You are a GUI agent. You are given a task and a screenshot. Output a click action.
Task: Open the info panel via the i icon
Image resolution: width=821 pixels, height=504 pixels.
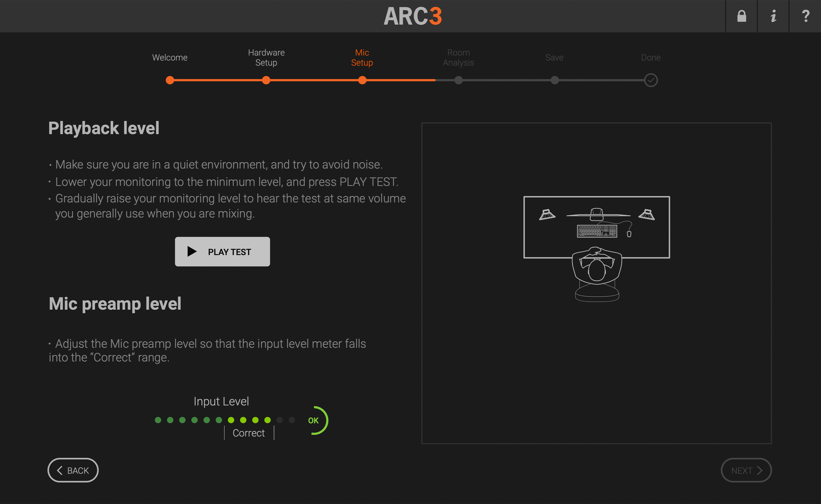773,16
